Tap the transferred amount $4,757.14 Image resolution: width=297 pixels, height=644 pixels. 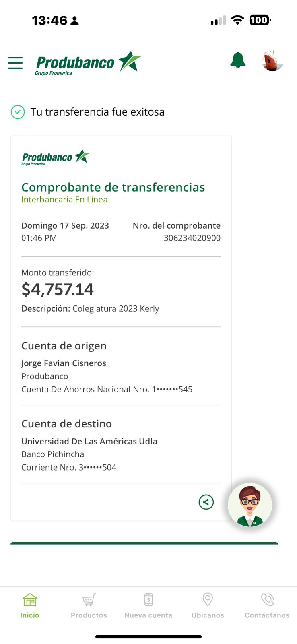click(x=58, y=289)
